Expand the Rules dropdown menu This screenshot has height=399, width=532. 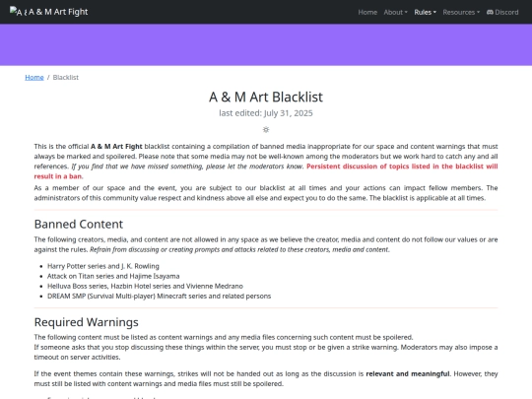click(x=426, y=12)
